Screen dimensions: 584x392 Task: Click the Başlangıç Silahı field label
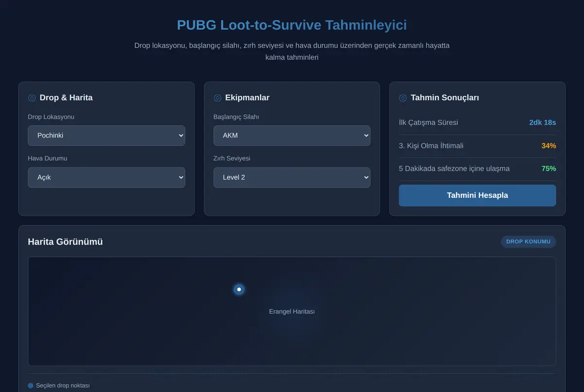(x=236, y=117)
